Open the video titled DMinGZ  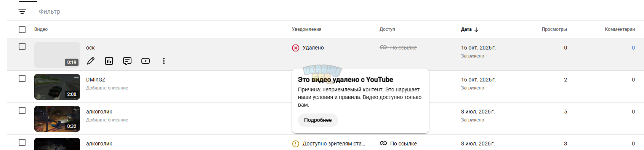pos(96,80)
